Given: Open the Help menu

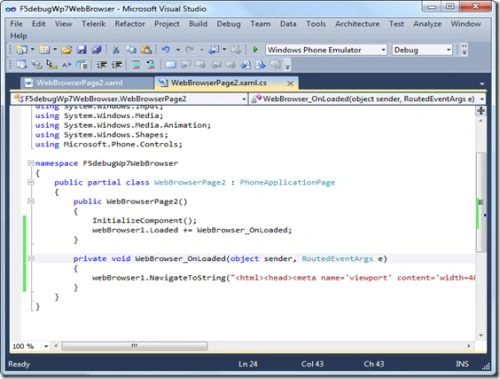Looking at the screenshot, I should click(x=19, y=36).
